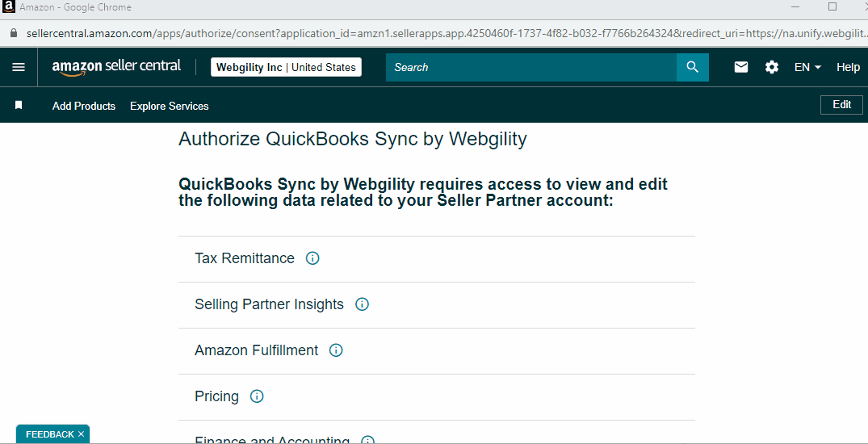Viewport: 868px width, 444px height.
Task: Open the settings gear icon
Action: pyautogui.click(x=772, y=67)
